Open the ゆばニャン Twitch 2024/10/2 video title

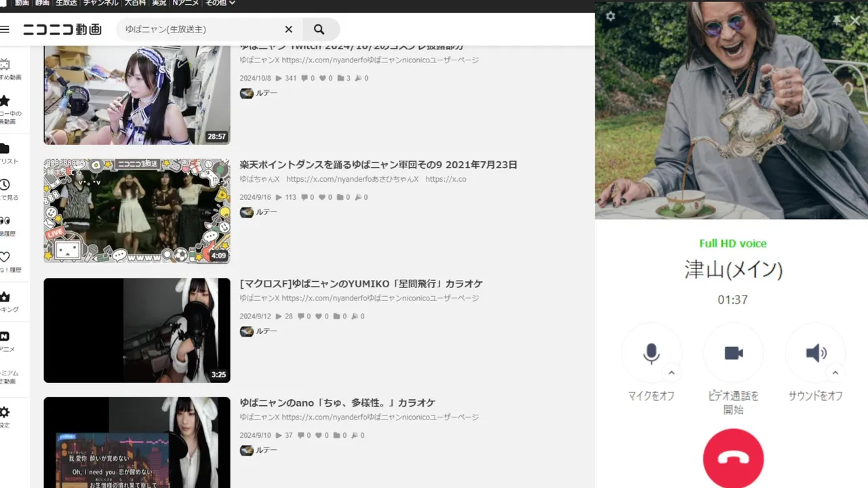(x=351, y=47)
